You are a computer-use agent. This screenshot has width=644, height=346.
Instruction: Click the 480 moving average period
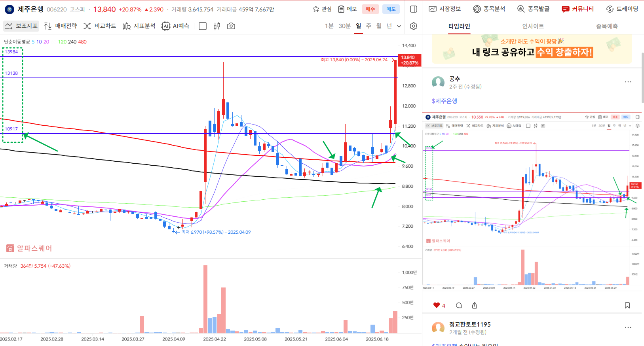[82, 42]
